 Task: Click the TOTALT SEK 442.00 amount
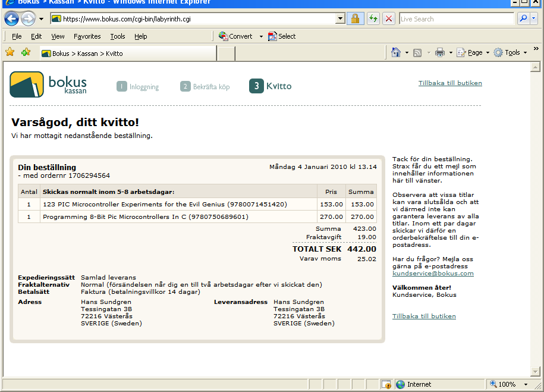361,249
